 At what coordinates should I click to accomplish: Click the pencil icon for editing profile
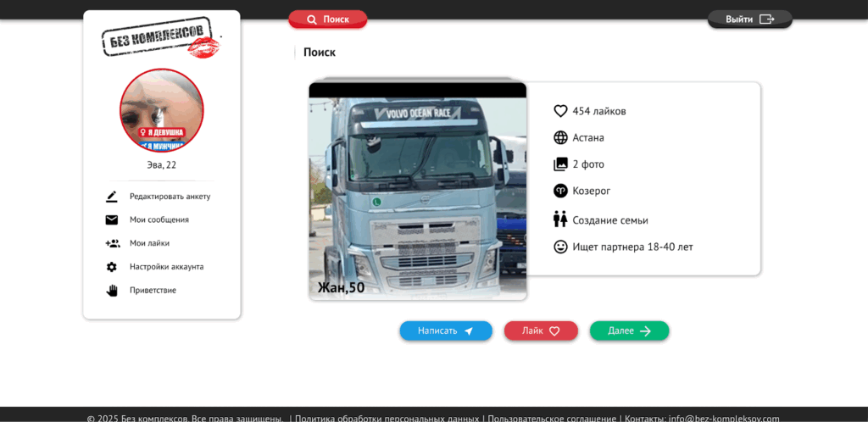pos(112,197)
